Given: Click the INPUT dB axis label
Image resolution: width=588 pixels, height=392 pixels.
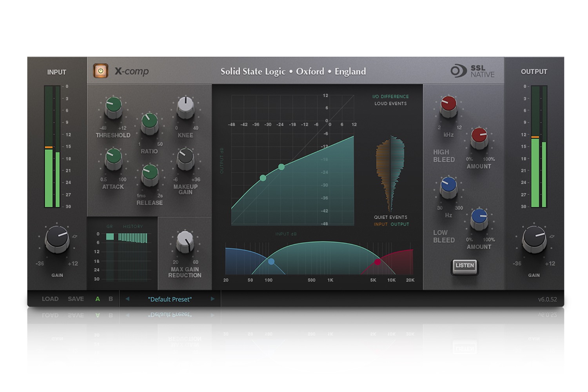Looking at the screenshot, I should point(286,234).
